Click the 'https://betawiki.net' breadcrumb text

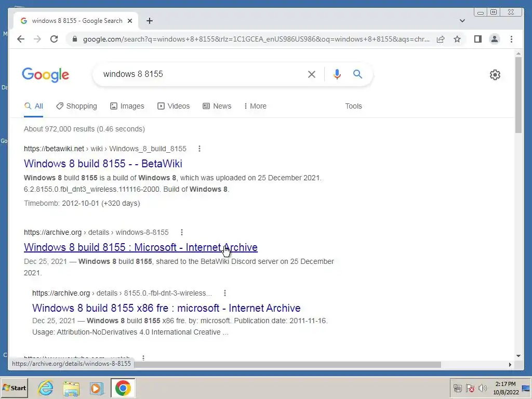coord(54,149)
